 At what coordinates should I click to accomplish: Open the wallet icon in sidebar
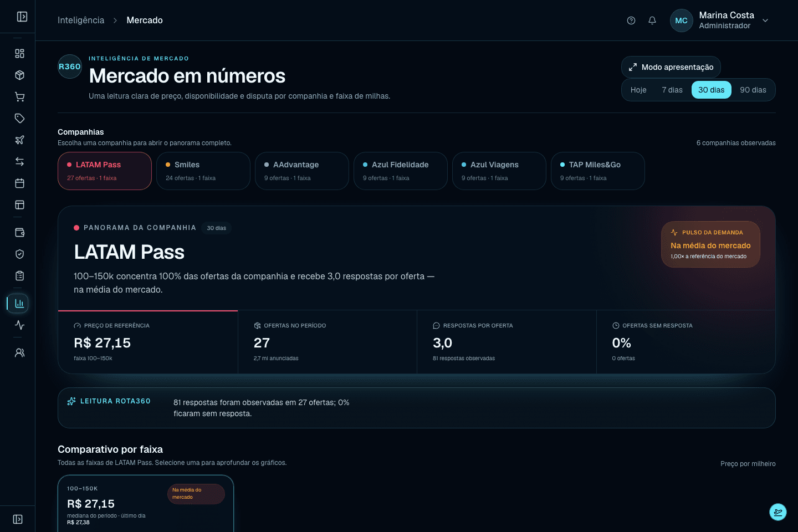pos(19,233)
